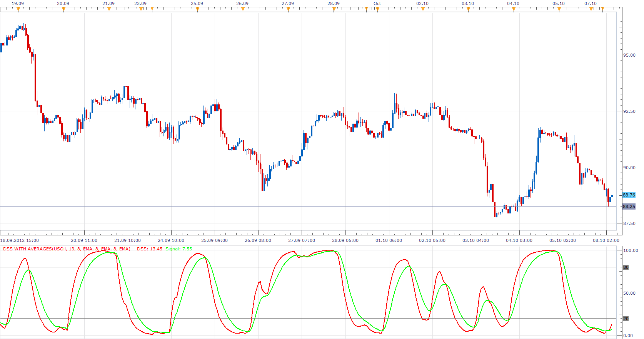Viewport: 644px width, 339px height.
Task: Select the orange marker under 25.09
Action: coord(197,10)
